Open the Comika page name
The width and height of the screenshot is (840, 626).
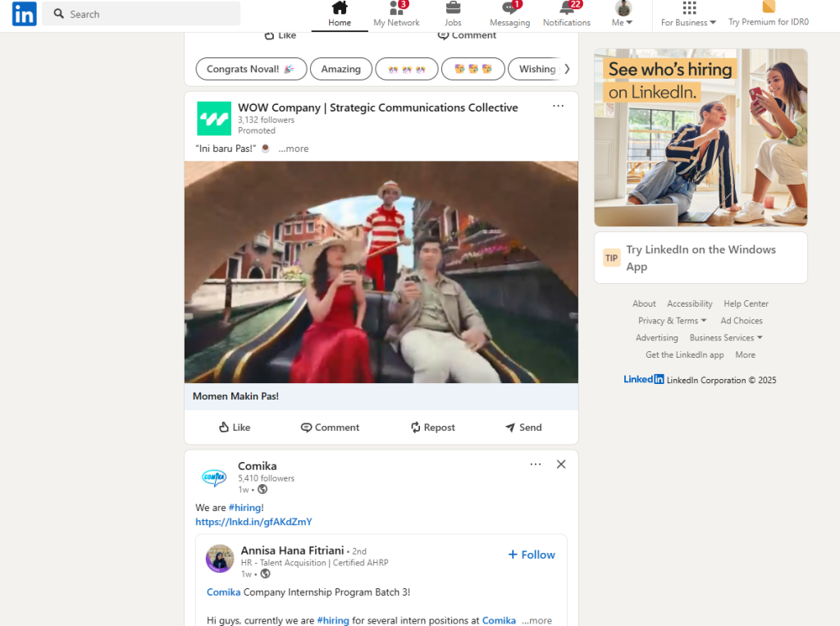coord(257,466)
